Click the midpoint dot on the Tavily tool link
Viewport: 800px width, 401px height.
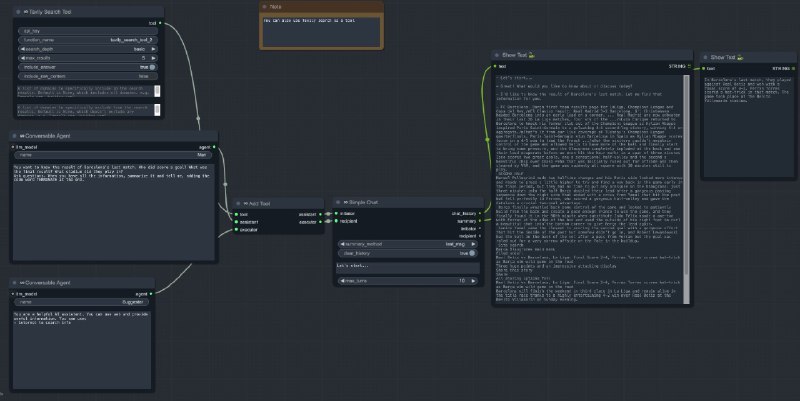click(x=198, y=118)
